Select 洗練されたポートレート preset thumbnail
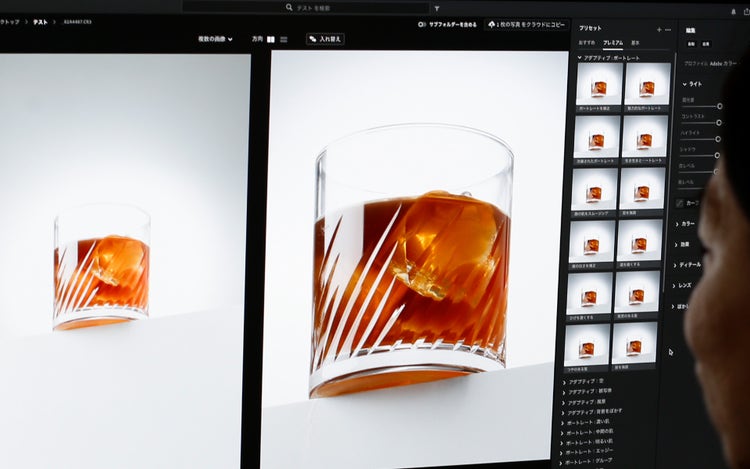Image resolution: width=750 pixels, height=469 pixels. 596,137
